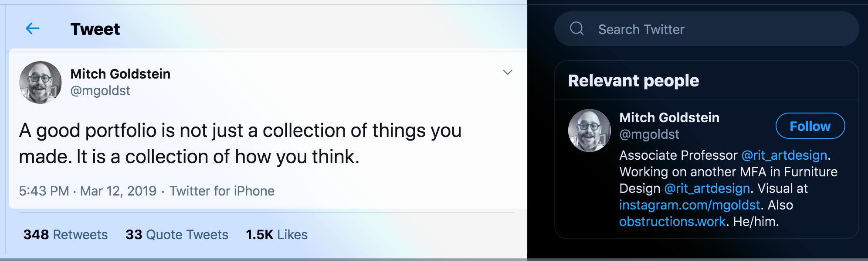This screenshot has height=261, width=868.
Task: Follow Mitch Goldstein
Action: coord(810,126)
